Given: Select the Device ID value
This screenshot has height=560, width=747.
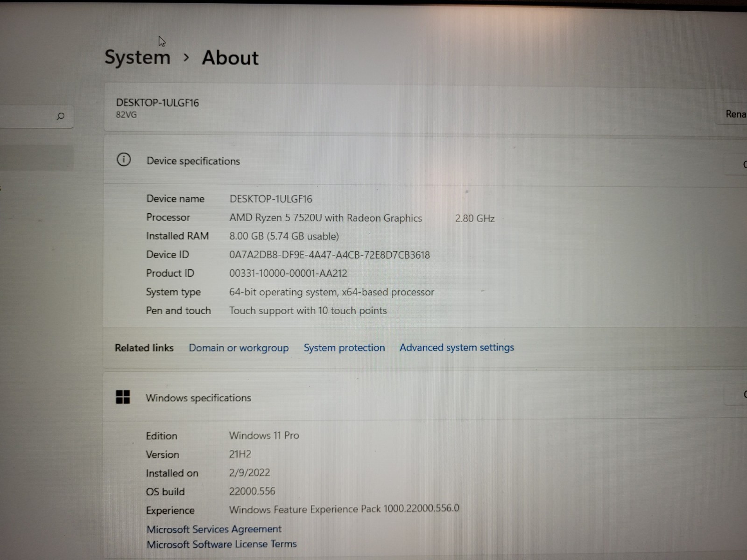Looking at the screenshot, I should (330, 255).
